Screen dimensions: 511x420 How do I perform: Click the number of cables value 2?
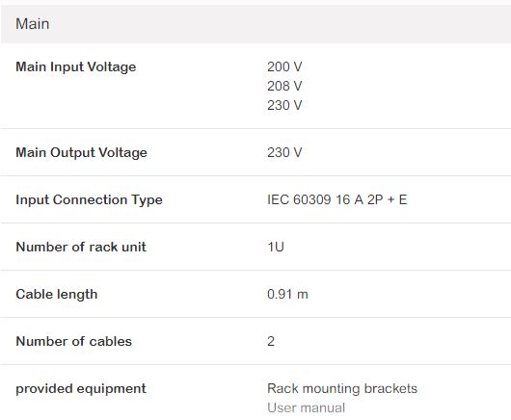(x=271, y=341)
